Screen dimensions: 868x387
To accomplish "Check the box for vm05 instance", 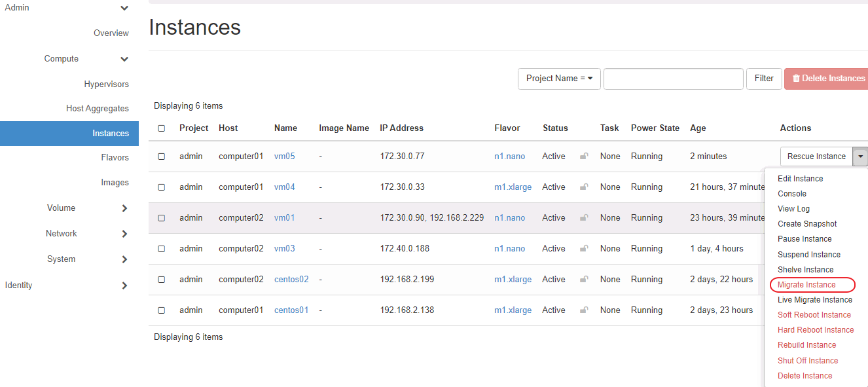I will click(x=162, y=157).
